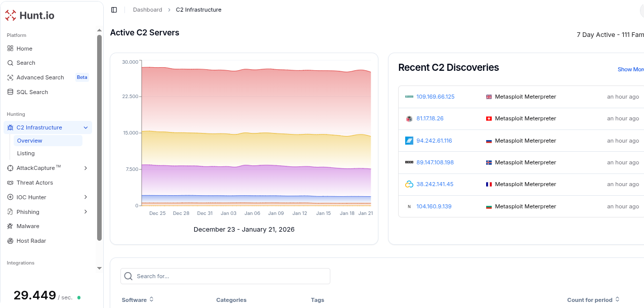This screenshot has height=308, width=644.
Task: Open SQL Search database icon
Action: pos(10,92)
